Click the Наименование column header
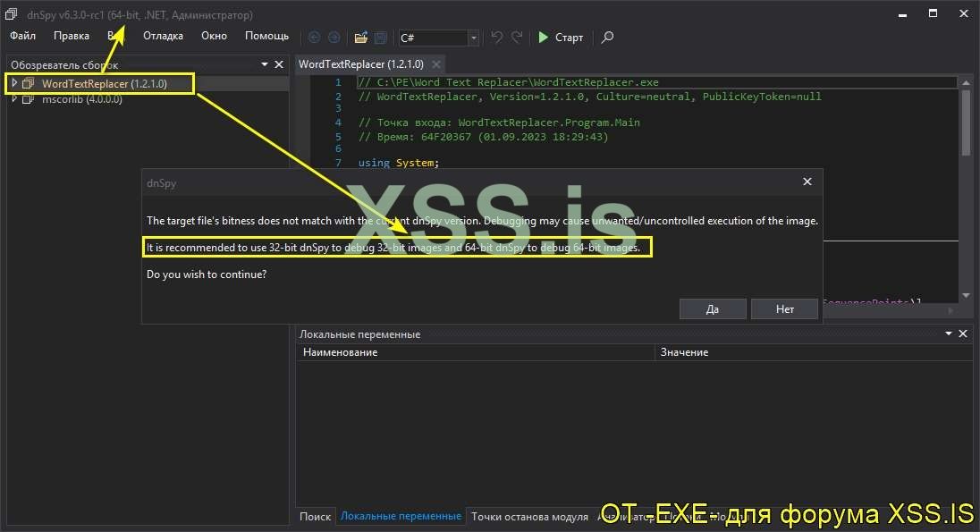Image resolution: width=980 pixels, height=532 pixels. [475, 352]
